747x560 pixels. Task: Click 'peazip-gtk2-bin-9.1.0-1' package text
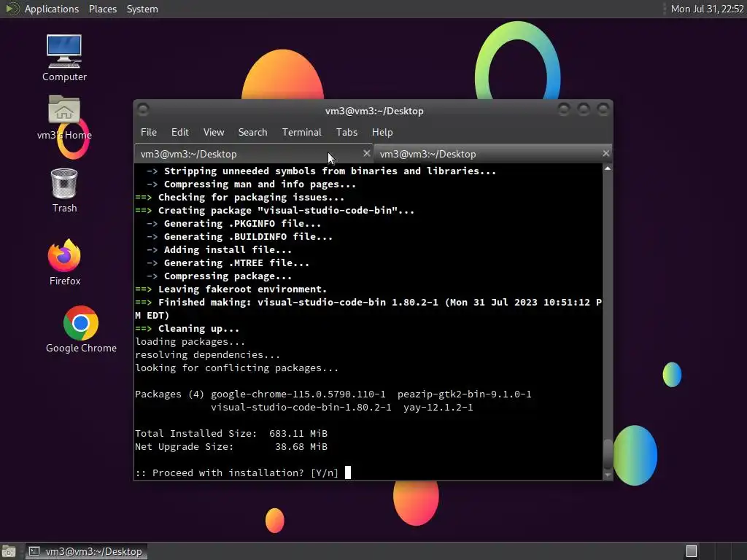[465, 394]
